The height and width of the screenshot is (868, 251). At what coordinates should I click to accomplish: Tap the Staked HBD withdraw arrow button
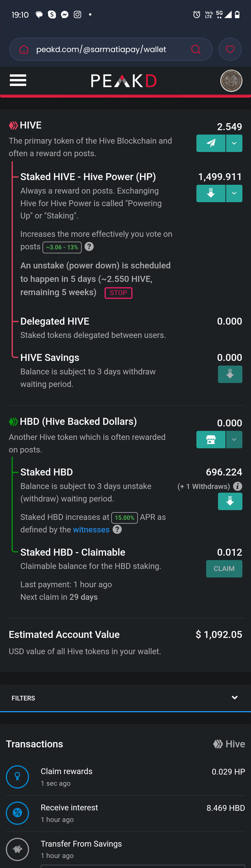click(x=230, y=501)
